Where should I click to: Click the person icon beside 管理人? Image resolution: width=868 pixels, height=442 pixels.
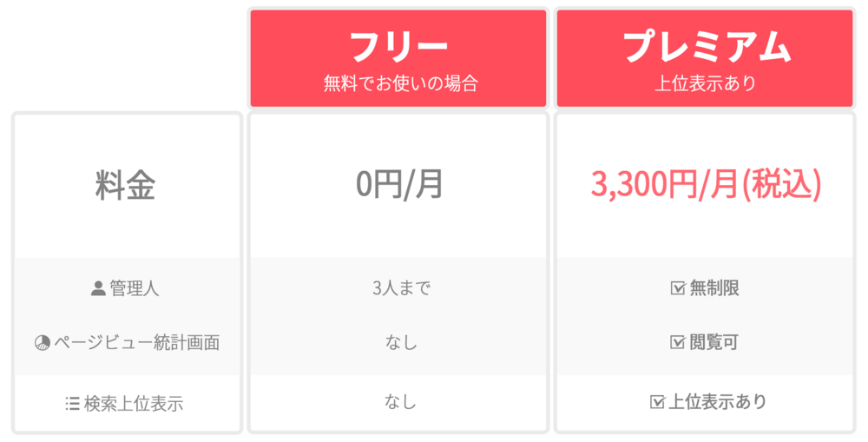[x=98, y=288]
